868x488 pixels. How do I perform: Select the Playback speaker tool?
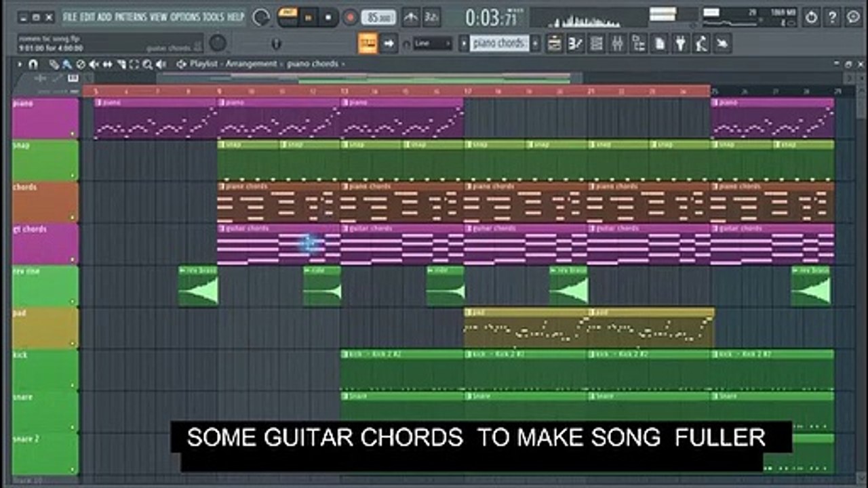coord(161,64)
